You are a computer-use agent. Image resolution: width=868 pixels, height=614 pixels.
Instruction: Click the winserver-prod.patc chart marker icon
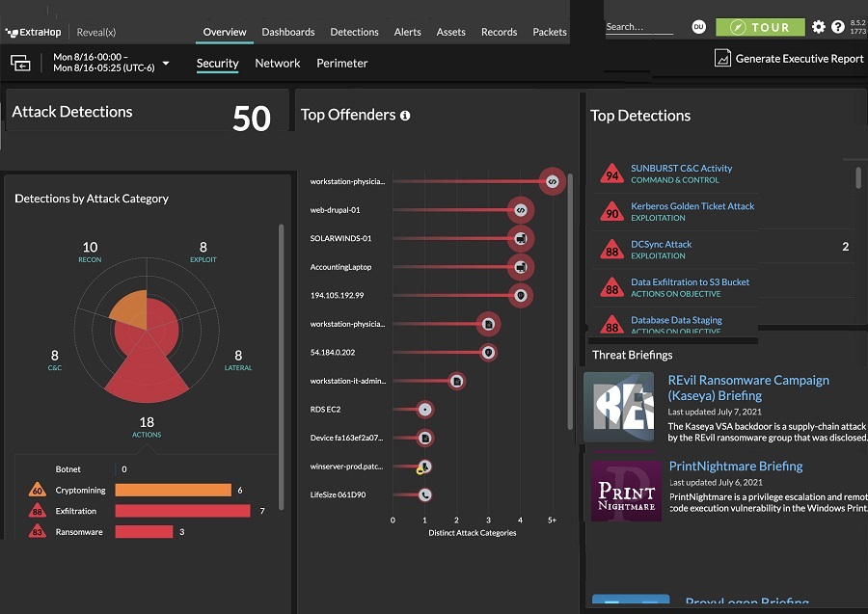[x=424, y=467]
